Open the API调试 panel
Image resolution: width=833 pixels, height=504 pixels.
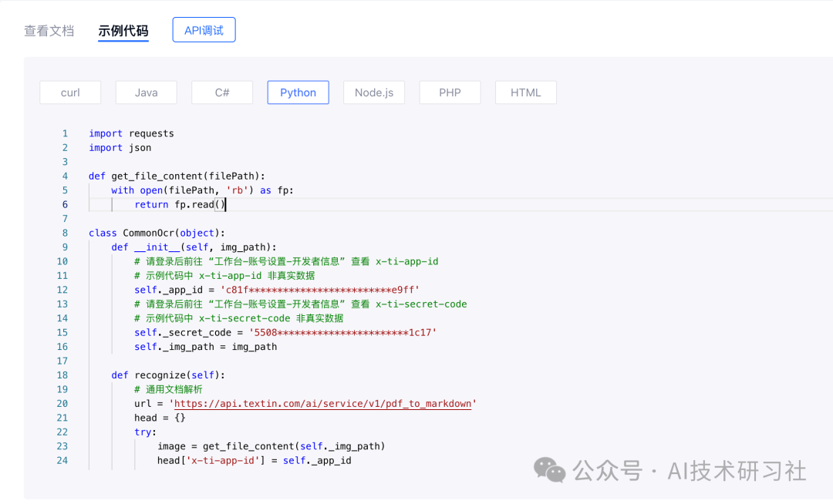[x=204, y=29]
